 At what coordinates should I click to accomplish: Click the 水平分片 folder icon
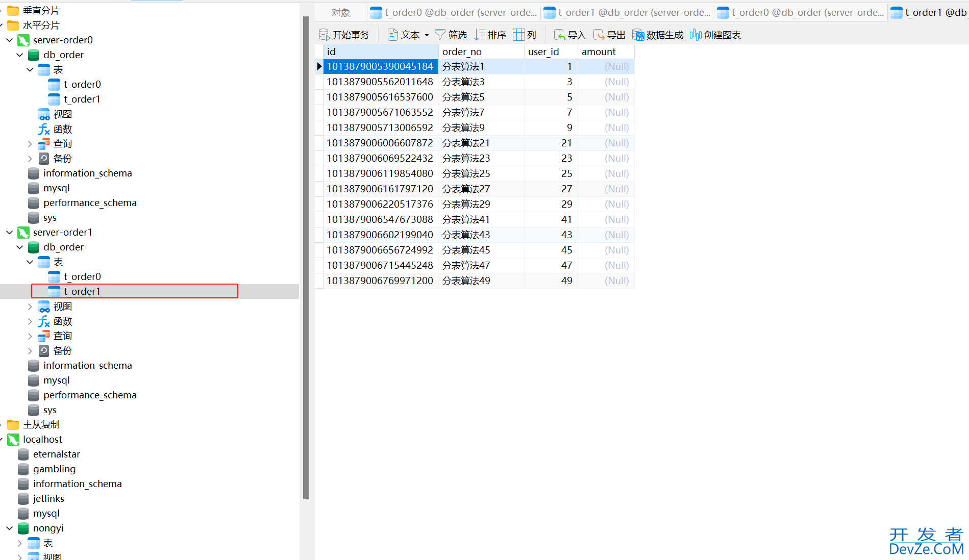click(13, 25)
